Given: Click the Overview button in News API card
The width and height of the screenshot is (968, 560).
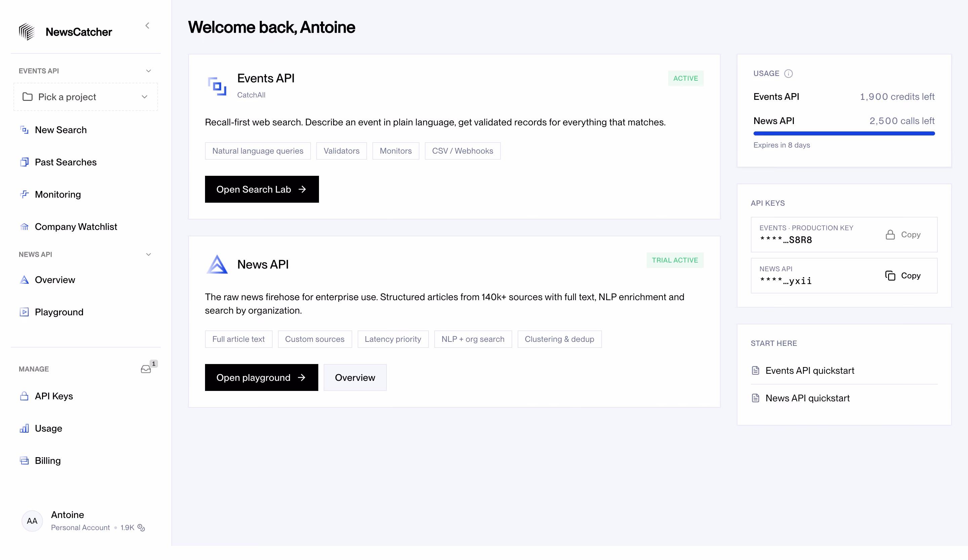Looking at the screenshot, I should 355,377.
